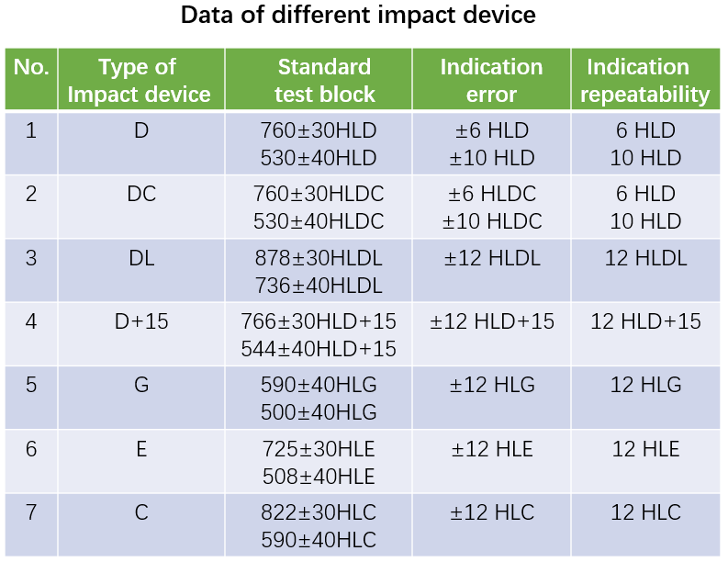Click impact device type 'E' cell

pos(141,449)
